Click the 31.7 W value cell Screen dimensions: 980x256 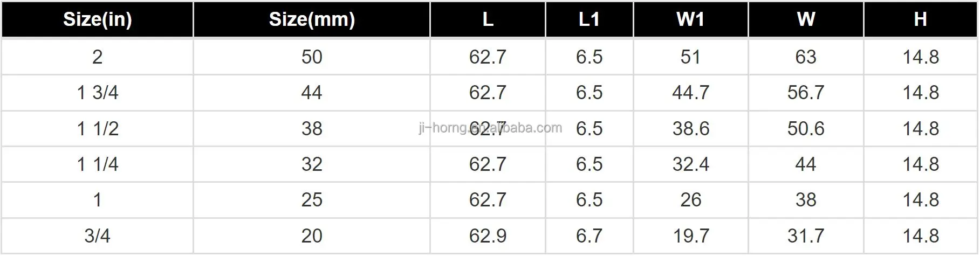806,236
